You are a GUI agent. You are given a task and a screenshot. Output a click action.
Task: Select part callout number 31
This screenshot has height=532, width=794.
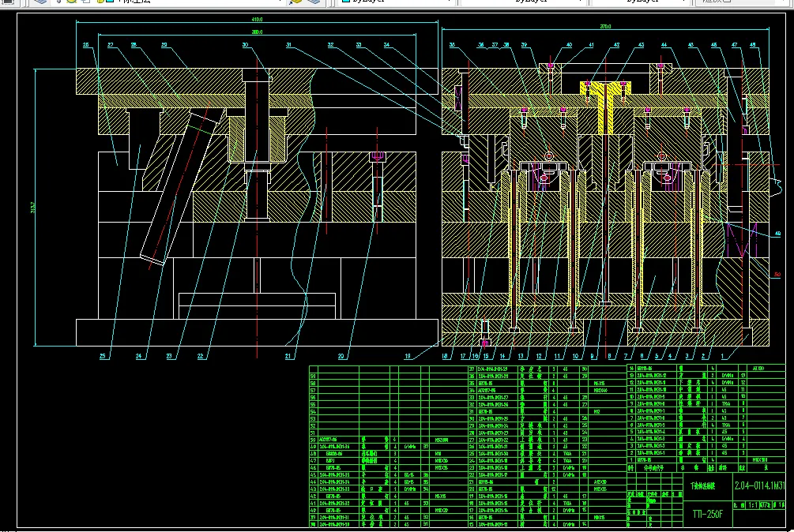point(288,45)
